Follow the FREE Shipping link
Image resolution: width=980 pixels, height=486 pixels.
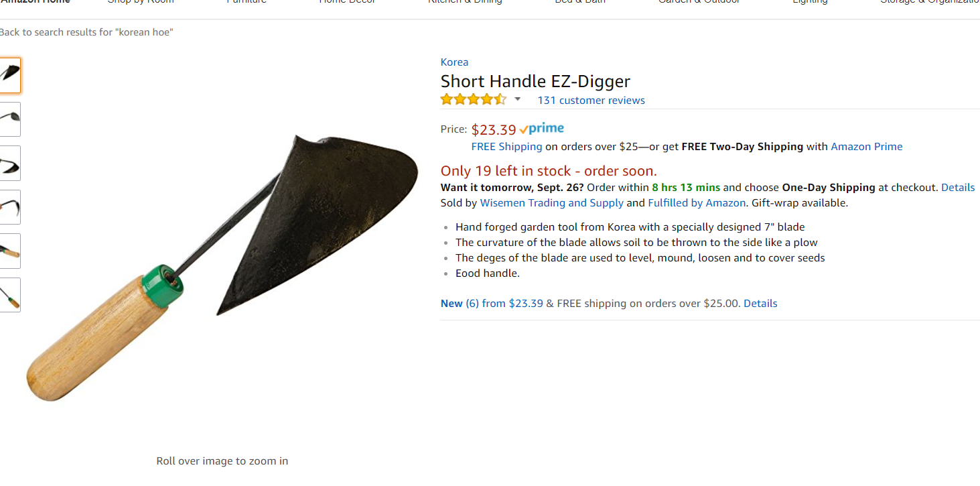click(506, 147)
